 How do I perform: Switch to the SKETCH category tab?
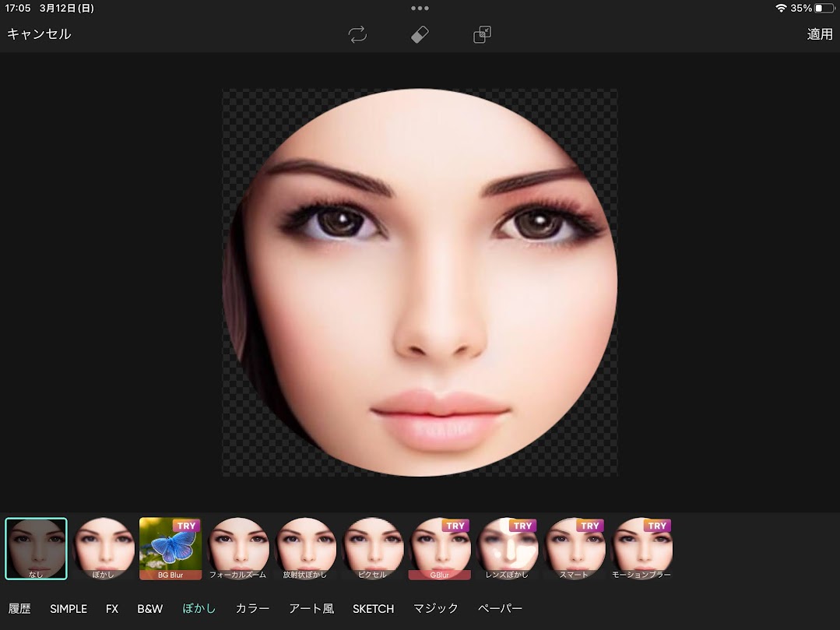tap(373, 608)
